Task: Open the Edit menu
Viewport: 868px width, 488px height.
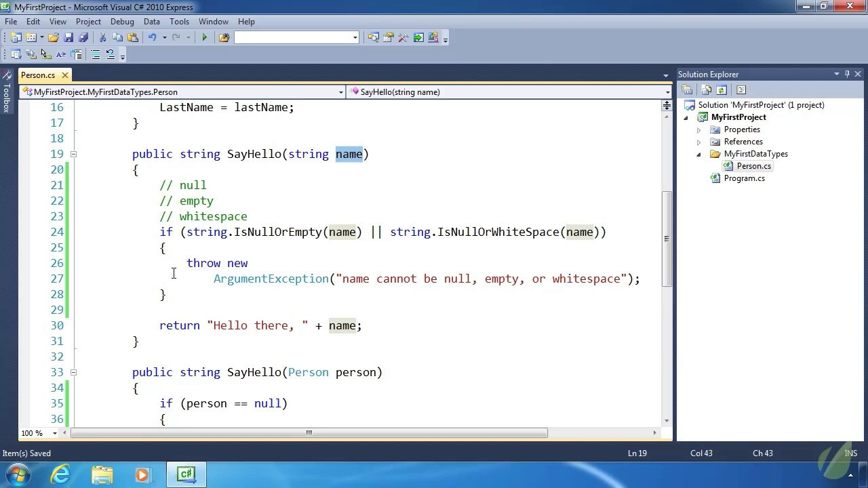Action: click(x=33, y=22)
